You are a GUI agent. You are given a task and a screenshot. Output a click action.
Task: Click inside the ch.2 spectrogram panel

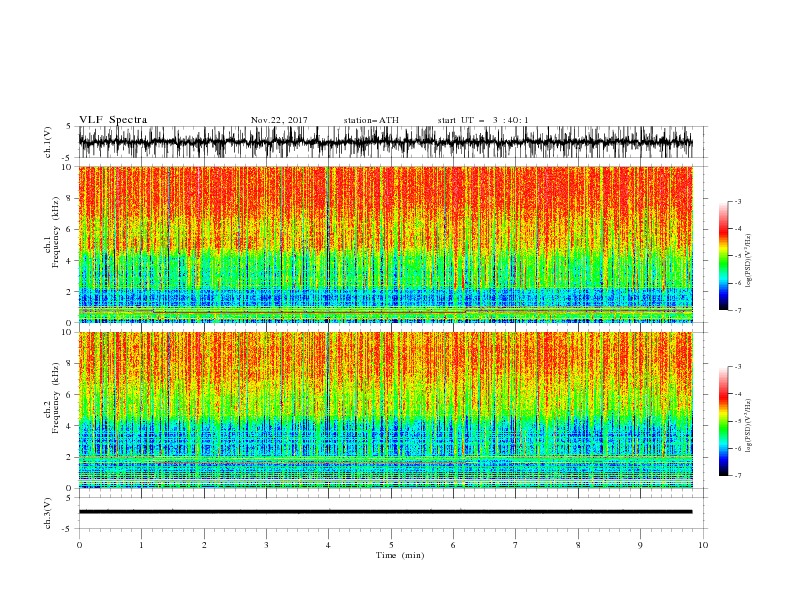[x=385, y=410]
